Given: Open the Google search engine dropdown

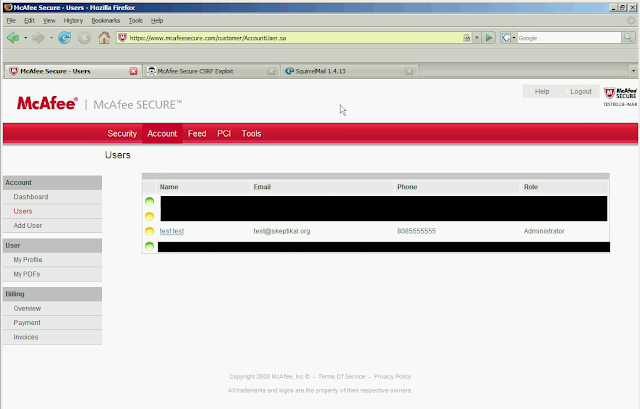Looking at the screenshot, I should (509, 38).
